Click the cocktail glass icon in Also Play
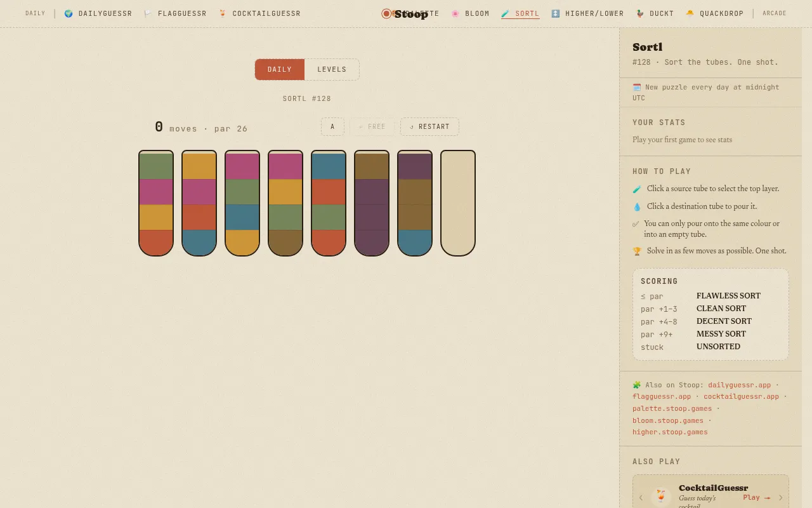The height and width of the screenshot is (508, 812). (x=661, y=497)
